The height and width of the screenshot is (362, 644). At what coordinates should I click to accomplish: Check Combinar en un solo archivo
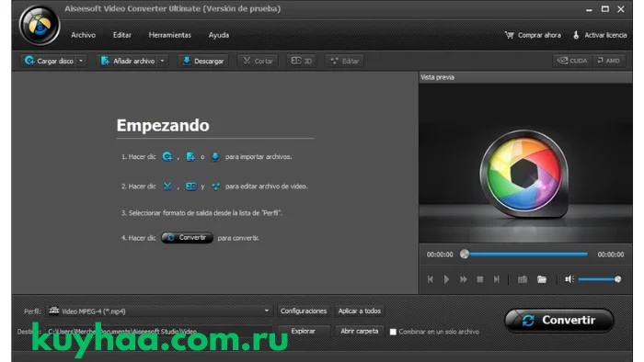393,332
